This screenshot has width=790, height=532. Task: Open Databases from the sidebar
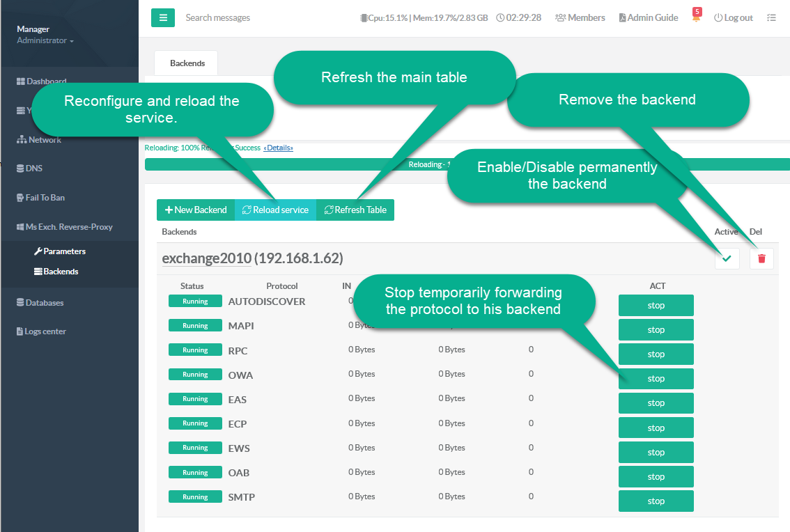pyautogui.click(x=44, y=303)
